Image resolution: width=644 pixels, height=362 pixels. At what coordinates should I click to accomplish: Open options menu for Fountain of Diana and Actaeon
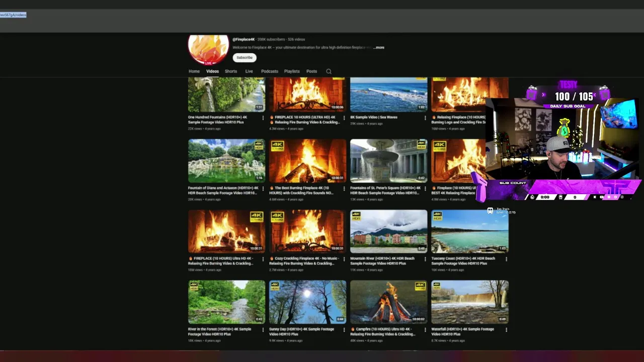tap(263, 189)
